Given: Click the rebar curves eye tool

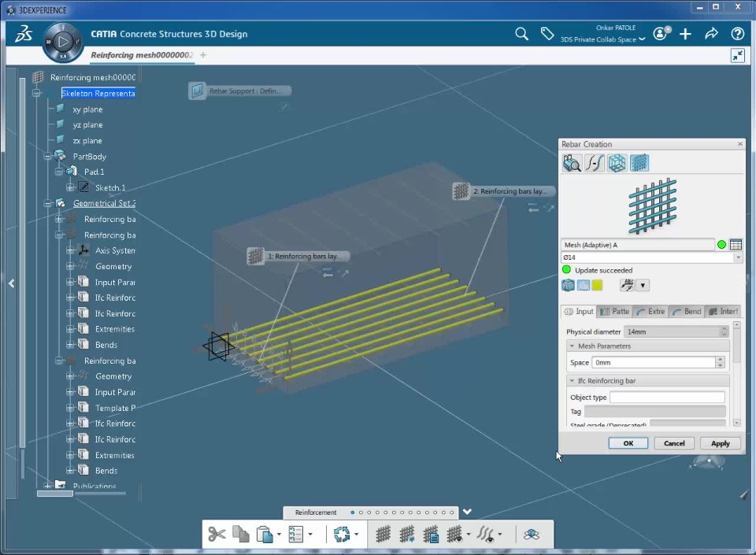Looking at the screenshot, I should pos(486,535).
